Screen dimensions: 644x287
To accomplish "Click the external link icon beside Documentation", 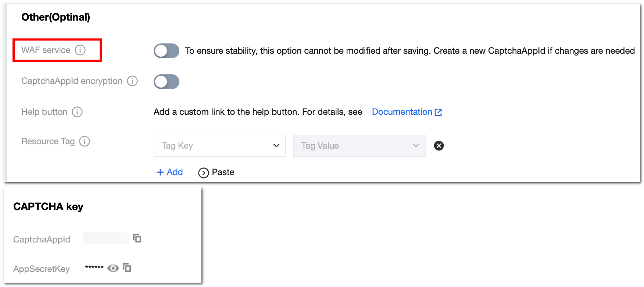I will click(x=438, y=112).
